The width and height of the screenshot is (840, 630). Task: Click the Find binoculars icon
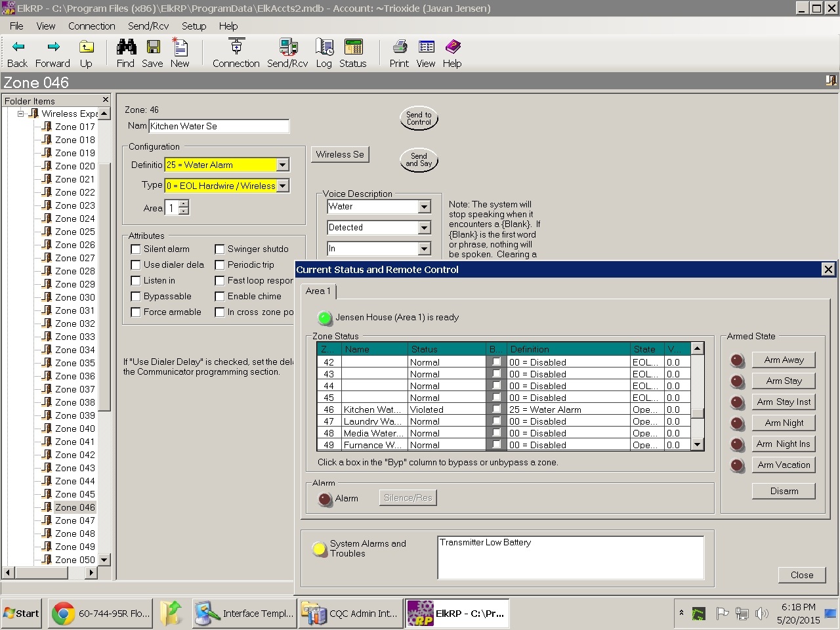click(x=126, y=47)
